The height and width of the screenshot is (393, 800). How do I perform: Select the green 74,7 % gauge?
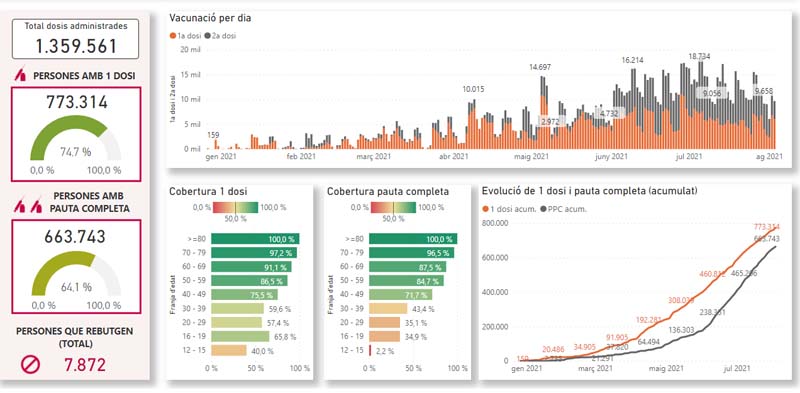[x=76, y=138]
